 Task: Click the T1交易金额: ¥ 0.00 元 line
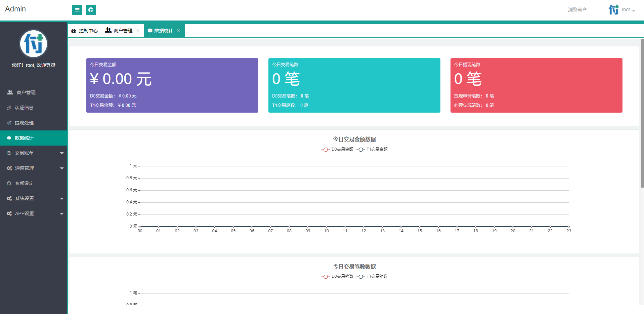(x=113, y=106)
